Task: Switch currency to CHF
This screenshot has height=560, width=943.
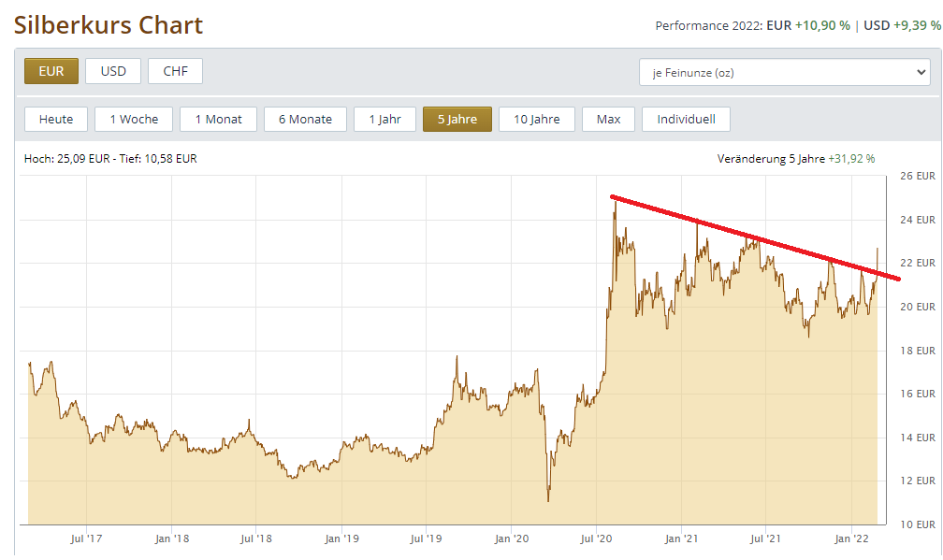Action: [175, 71]
